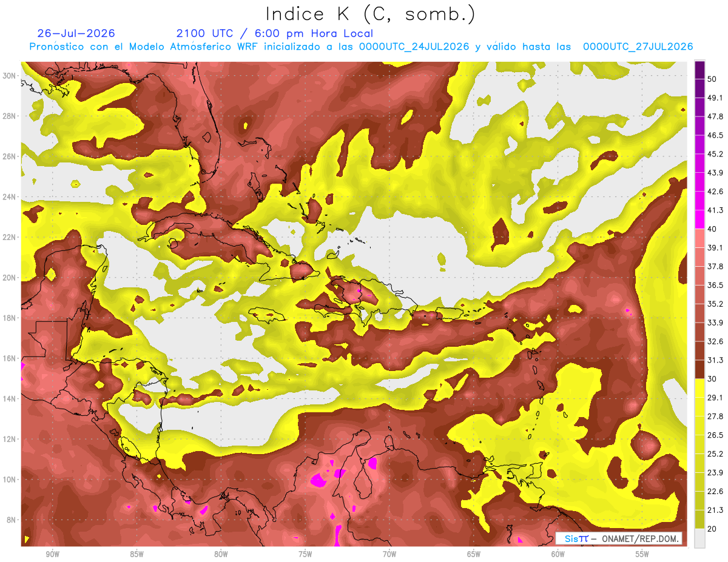Screen dimensions: 728x562
Task: Click the "85W" longitude label
Action: point(136,555)
